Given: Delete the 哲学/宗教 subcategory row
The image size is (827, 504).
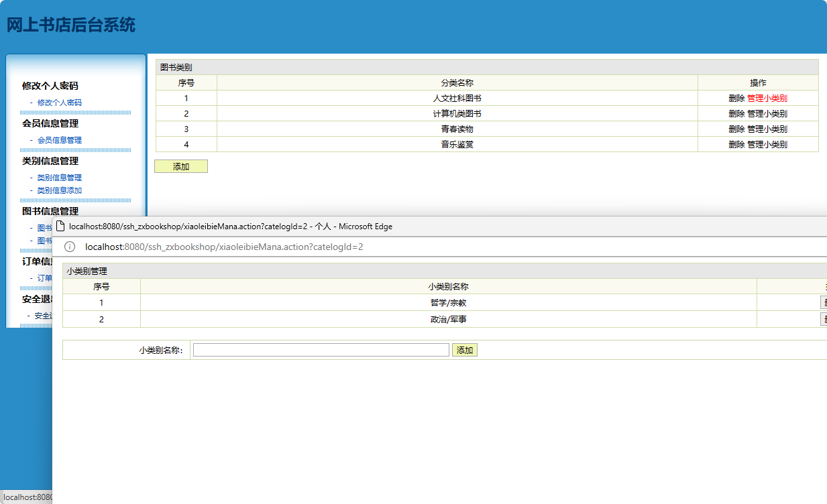Looking at the screenshot, I should (x=823, y=303).
